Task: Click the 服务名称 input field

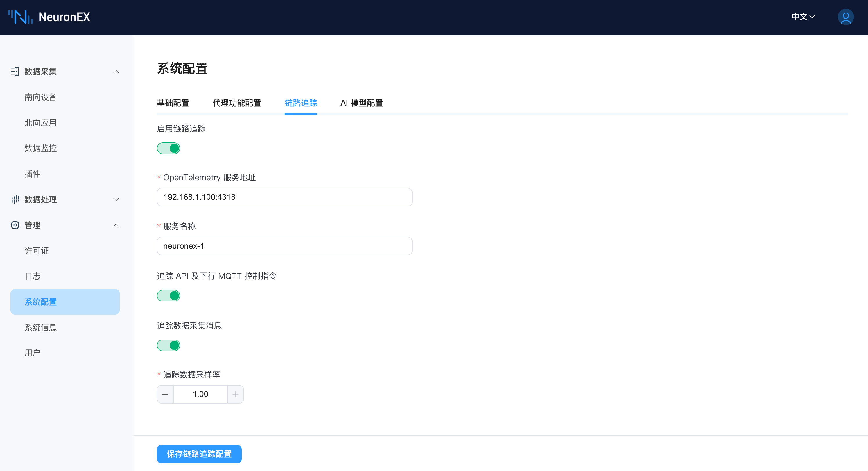Action: (284, 246)
